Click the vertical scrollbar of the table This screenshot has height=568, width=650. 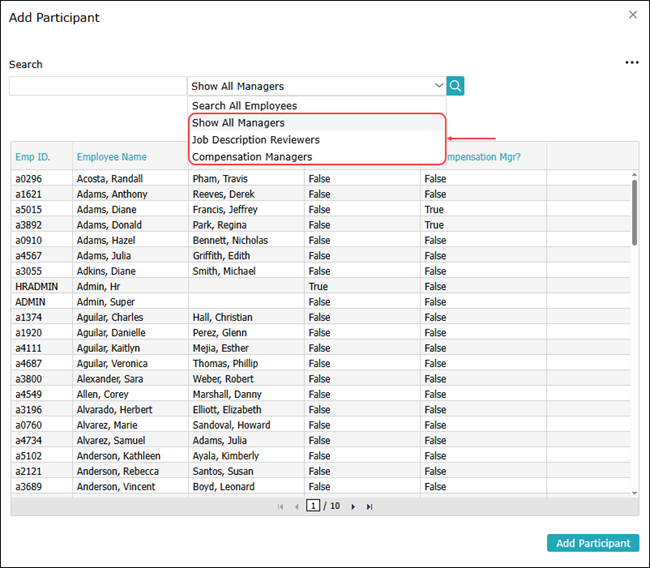tap(634, 212)
